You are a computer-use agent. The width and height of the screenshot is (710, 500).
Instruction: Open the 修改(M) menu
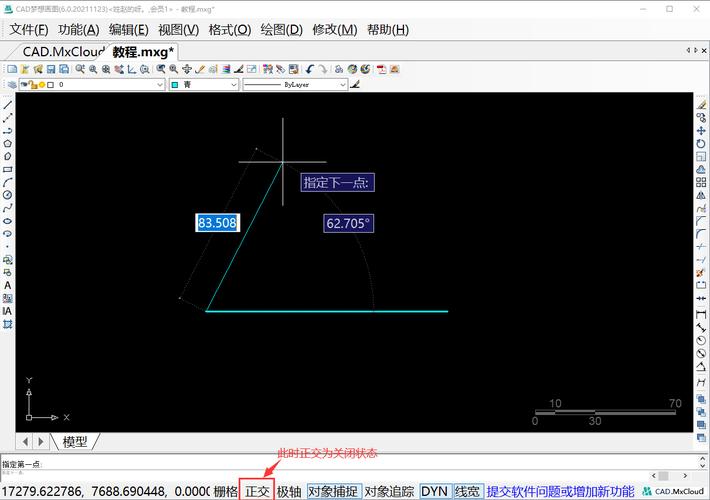click(335, 30)
